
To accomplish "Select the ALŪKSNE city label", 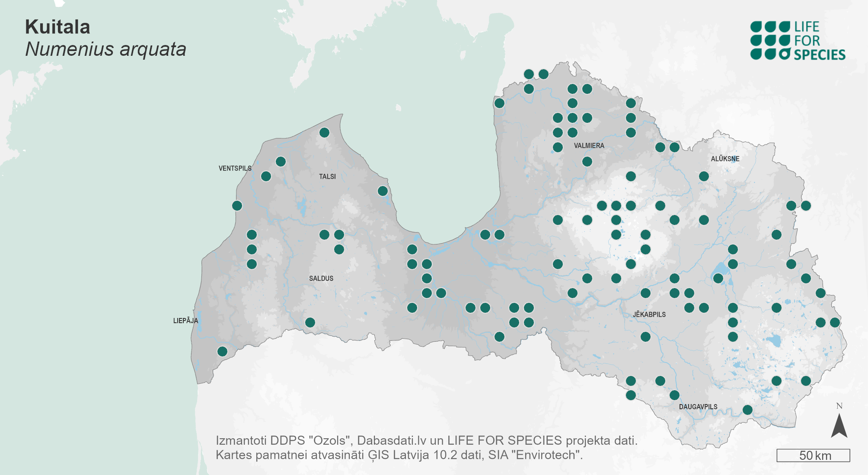I will [x=725, y=159].
